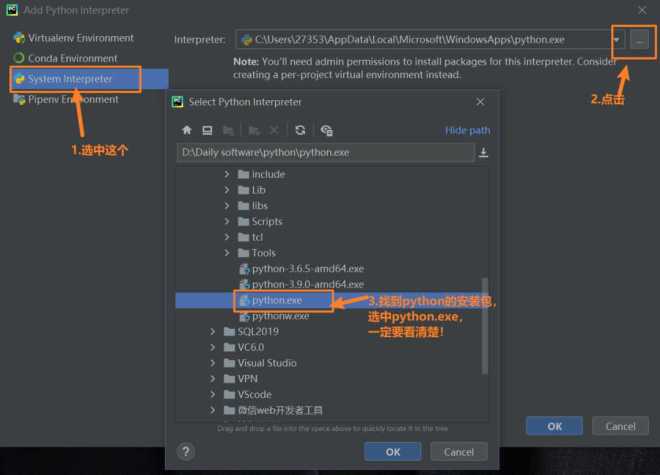Expand the SQL2019 folder

click(213, 331)
